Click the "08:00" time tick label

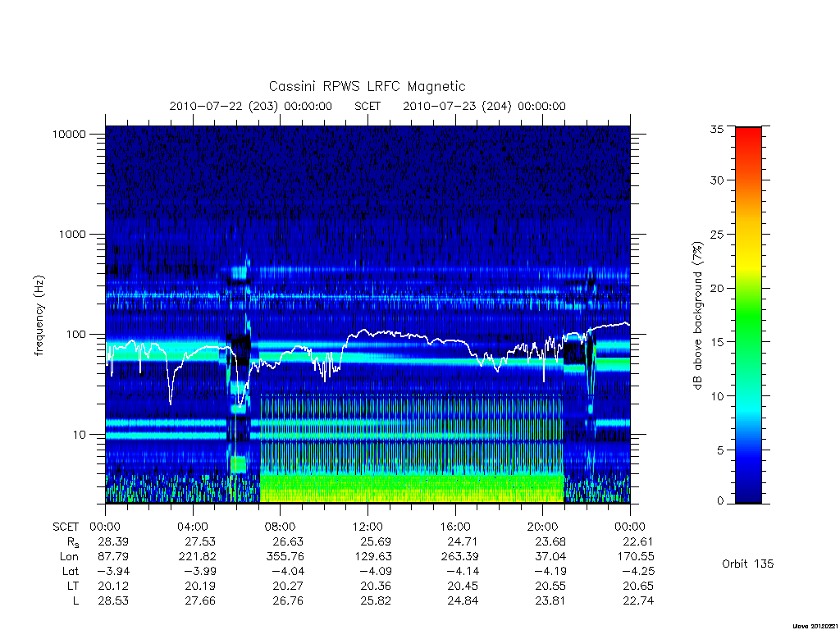(281, 527)
